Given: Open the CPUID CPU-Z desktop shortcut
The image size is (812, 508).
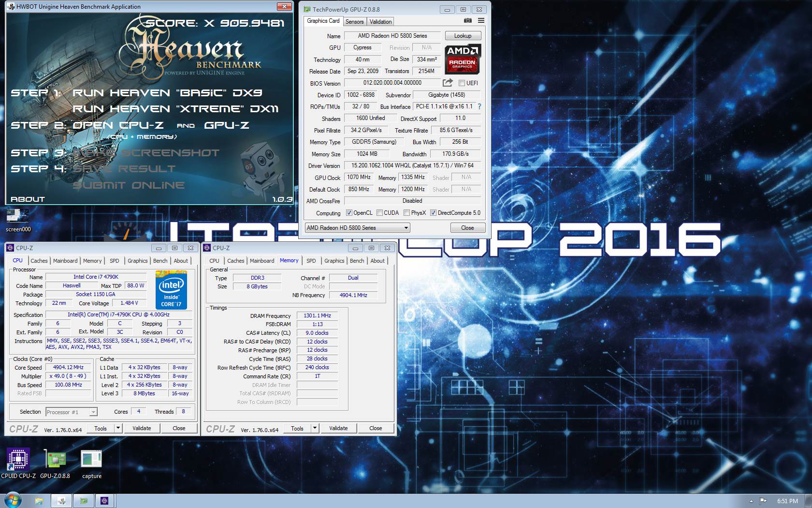Looking at the screenshot, I should 18,463.
